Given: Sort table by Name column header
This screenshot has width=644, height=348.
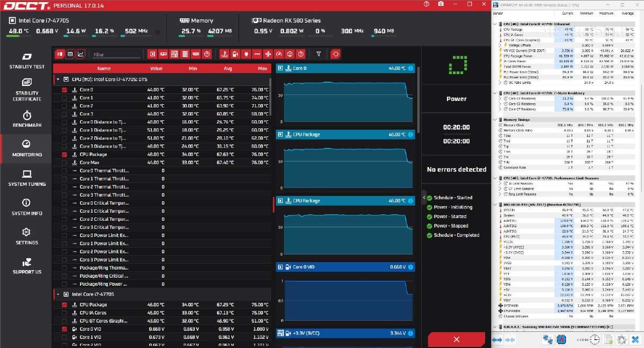Looking at the screenshot, I should (104, 68).
